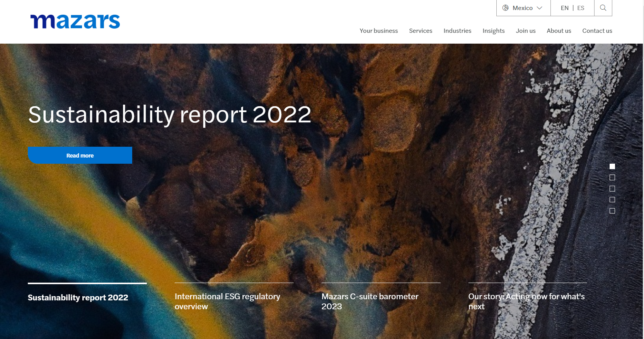Click the globe icon beside Mexico
Viewport: 644px width, 339px height.
pos(505,8)
